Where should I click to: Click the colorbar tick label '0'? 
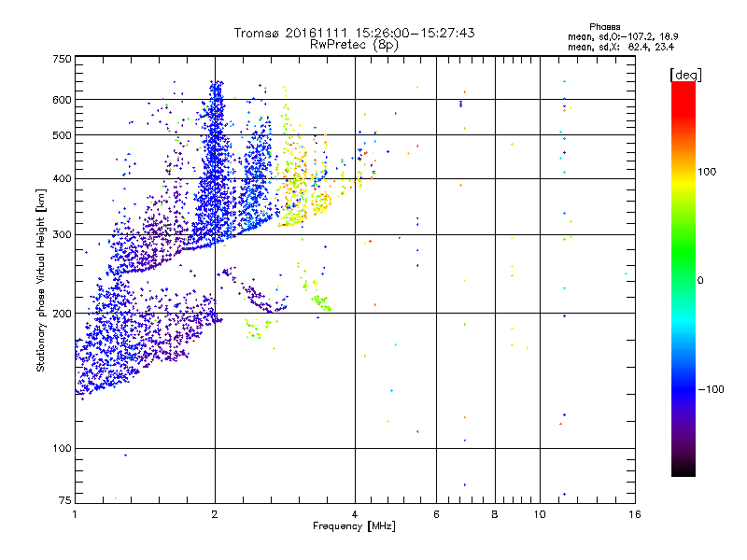(700, 280)
